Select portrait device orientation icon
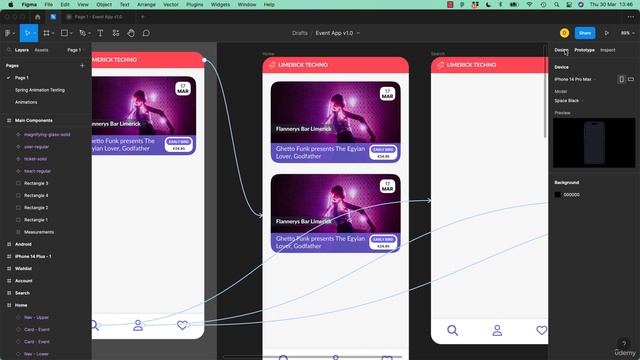640x360 pixels. [621, 79]
